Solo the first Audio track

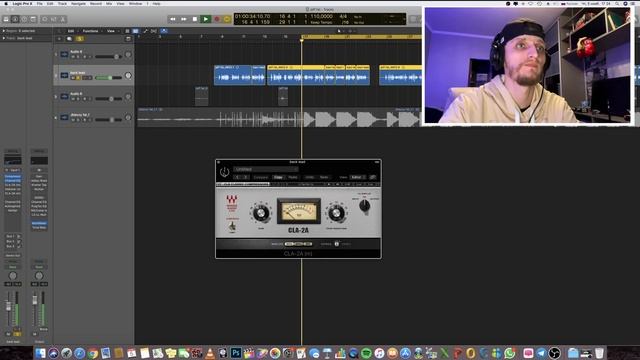coord(78,57)
